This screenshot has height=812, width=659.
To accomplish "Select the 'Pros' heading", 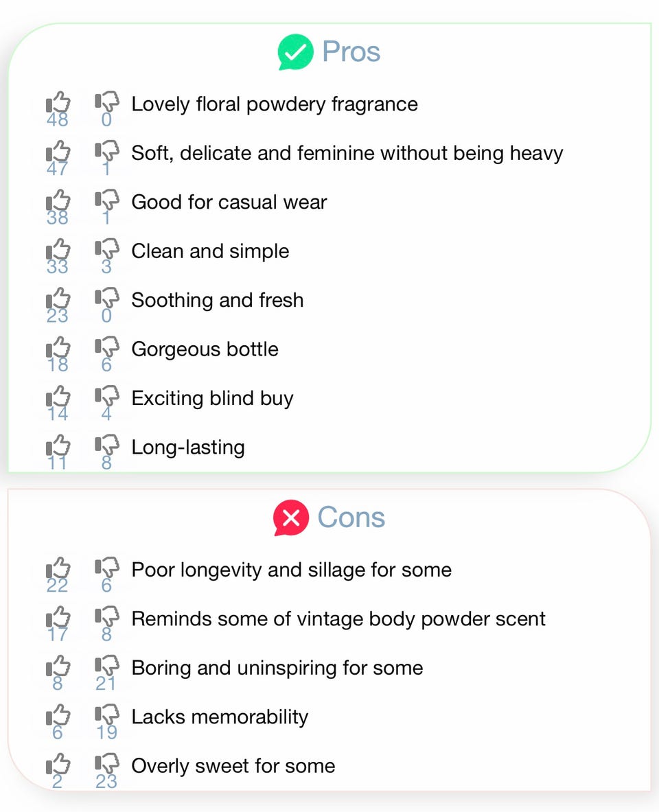I will [x=351, y=52].
